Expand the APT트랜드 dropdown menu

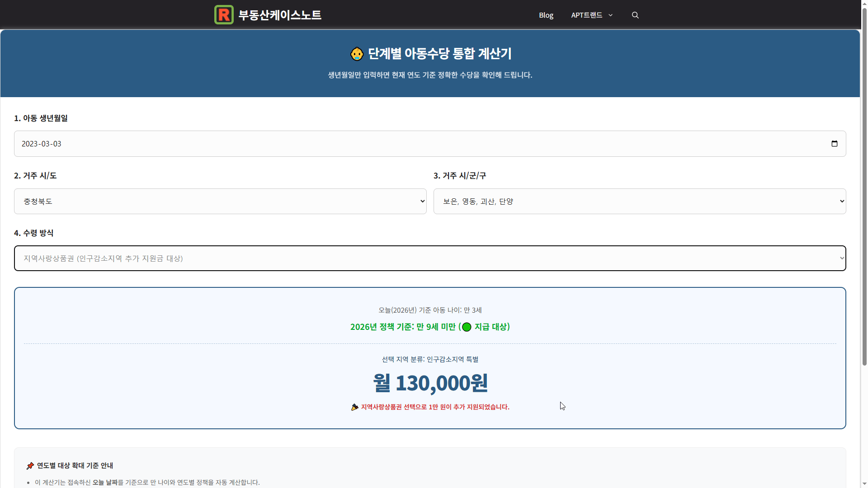tap(591, 15)
